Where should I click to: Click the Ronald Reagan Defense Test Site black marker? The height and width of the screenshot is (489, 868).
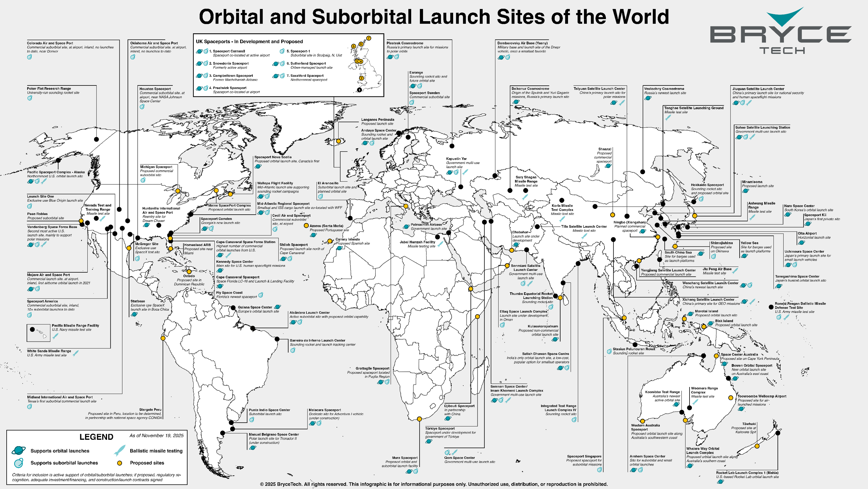[x=771, y=307]
